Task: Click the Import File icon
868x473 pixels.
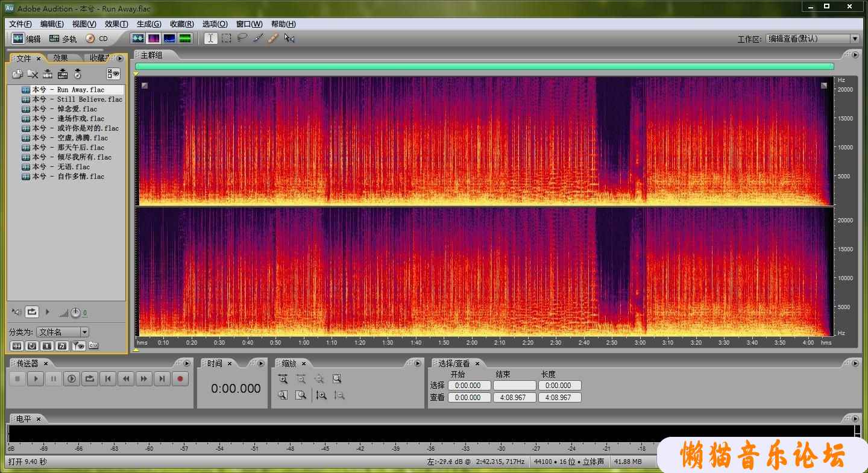Action: pyautogui.click(x=17, y=74)
